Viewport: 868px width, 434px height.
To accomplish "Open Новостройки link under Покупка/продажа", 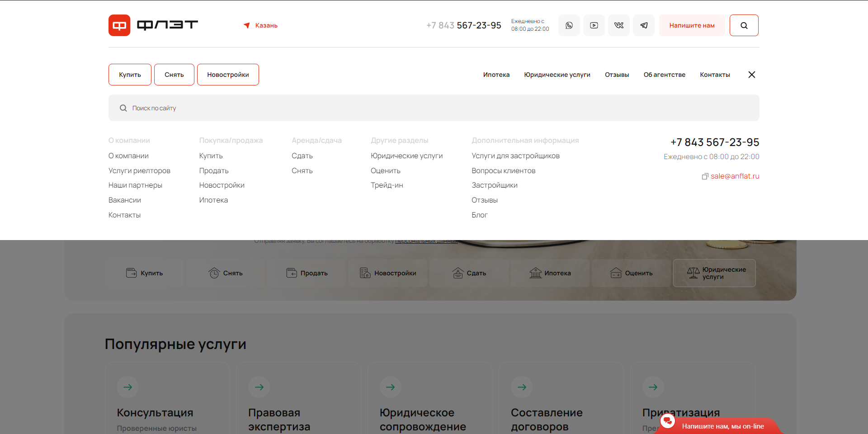I will (222, 185).
